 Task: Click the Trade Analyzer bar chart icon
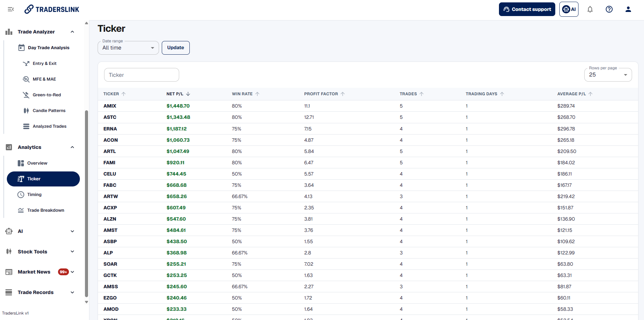click(x=9, y=32)
